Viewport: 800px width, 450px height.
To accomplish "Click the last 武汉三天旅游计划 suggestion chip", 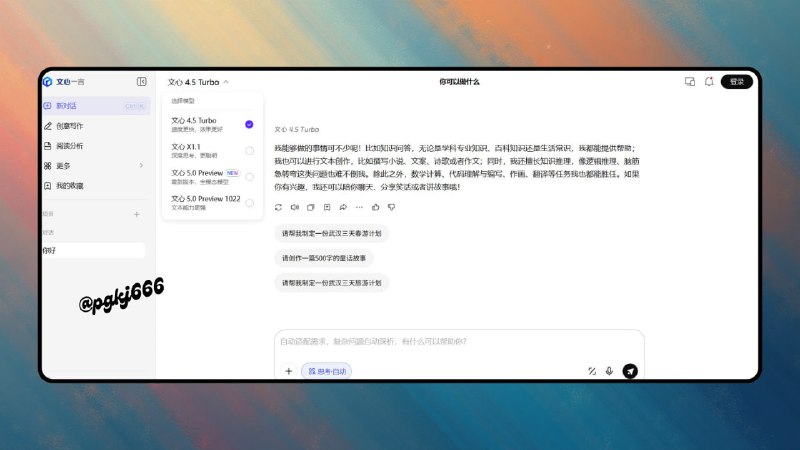I will pyautogui.click(x=332, y=283).
